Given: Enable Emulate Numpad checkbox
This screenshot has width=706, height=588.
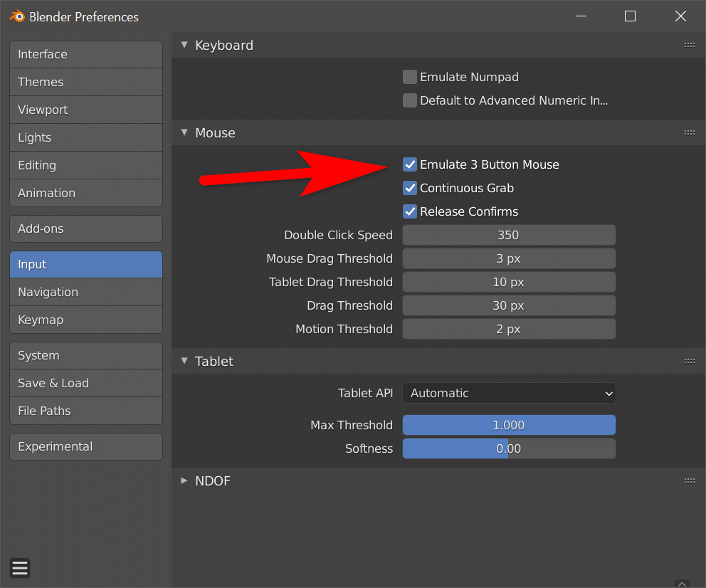Looking at the screenshot, I should pyautogui.click(x=410, y=77).
